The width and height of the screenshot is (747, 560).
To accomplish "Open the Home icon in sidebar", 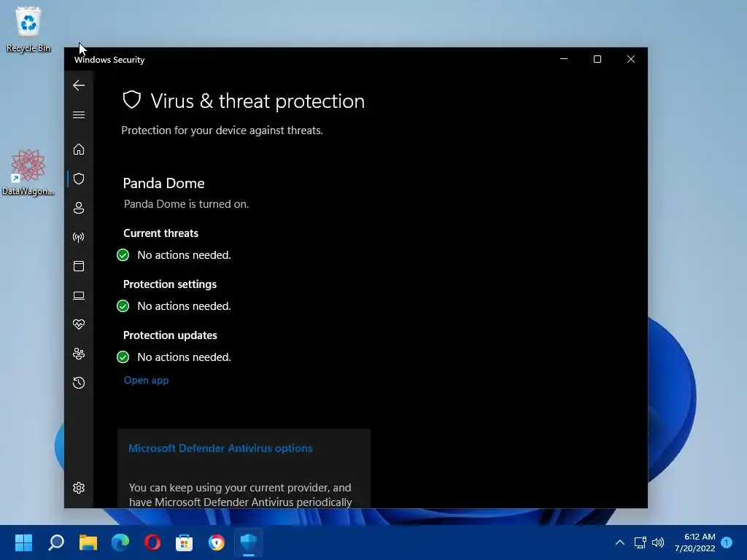I will 79,149.
